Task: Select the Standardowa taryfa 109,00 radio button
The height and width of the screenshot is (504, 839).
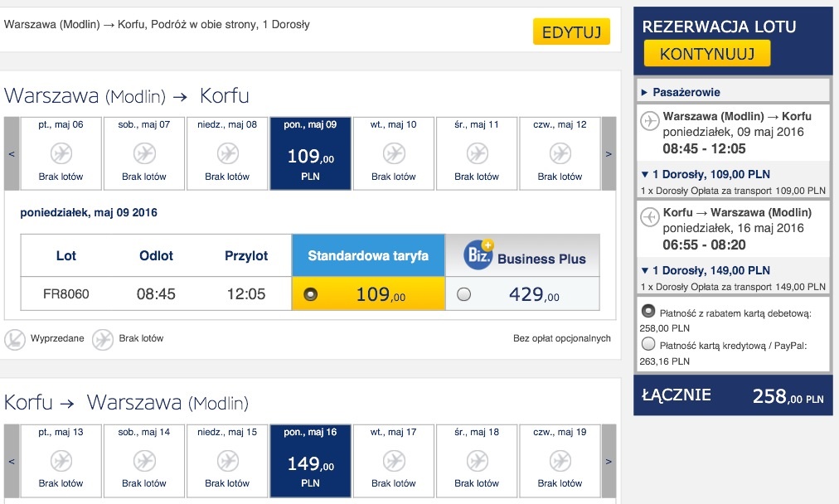Action: tap(310, 294)
